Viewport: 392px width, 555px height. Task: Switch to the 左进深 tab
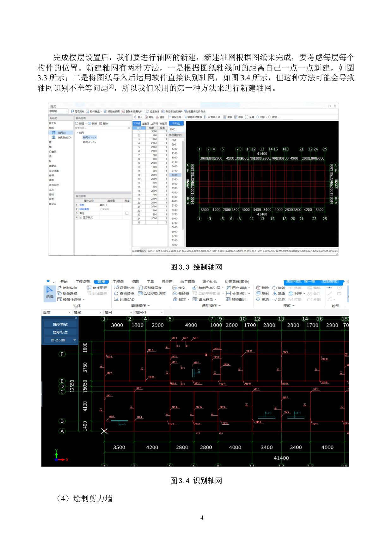coord(145,124)
